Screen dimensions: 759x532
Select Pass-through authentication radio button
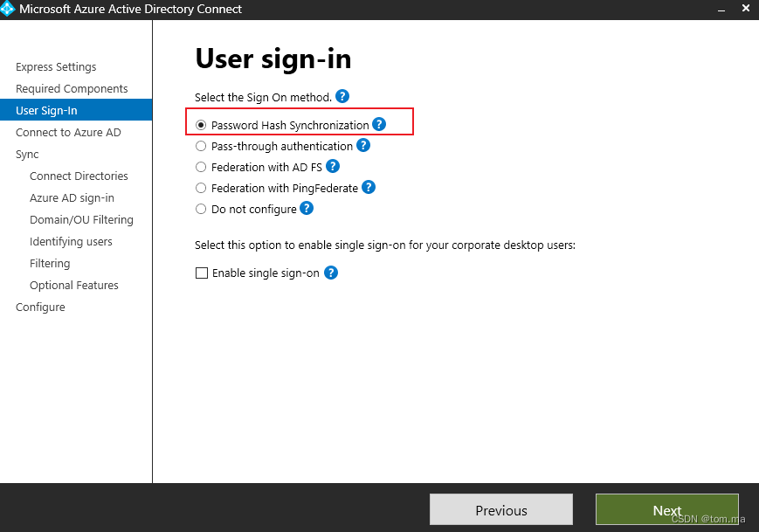[x=201, y=146]
